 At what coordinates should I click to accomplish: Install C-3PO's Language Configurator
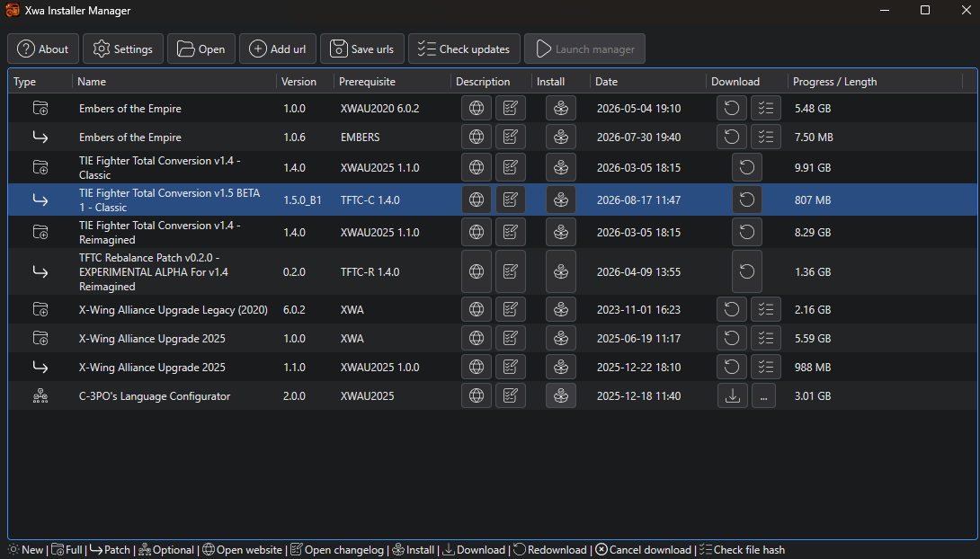click(561, 395)
